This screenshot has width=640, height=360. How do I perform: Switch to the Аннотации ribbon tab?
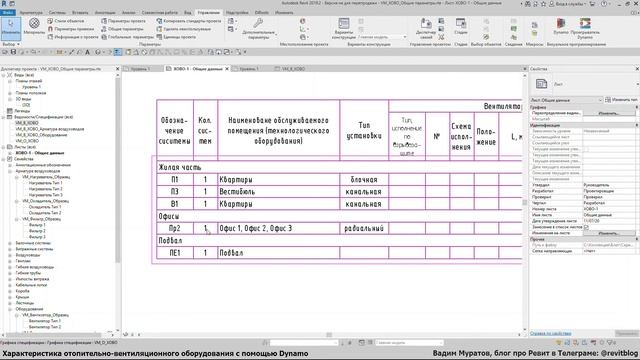point(104,13)
